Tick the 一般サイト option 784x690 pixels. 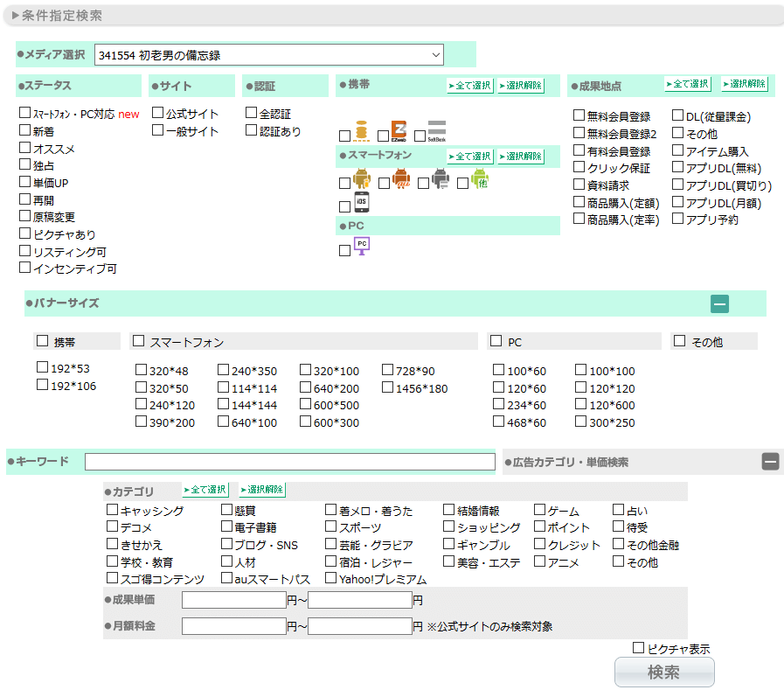157,130
